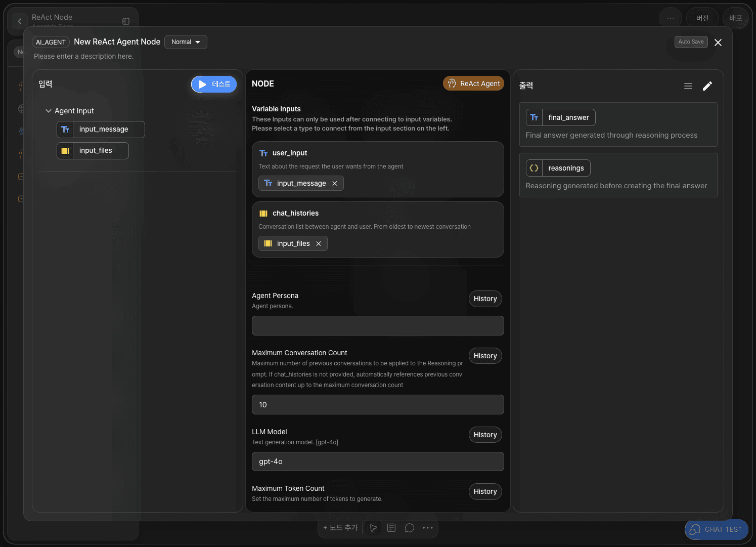Remove input_files from chat_histories
Image resolution: width=756 pixels, height=547 pixels.
point(319,244)
